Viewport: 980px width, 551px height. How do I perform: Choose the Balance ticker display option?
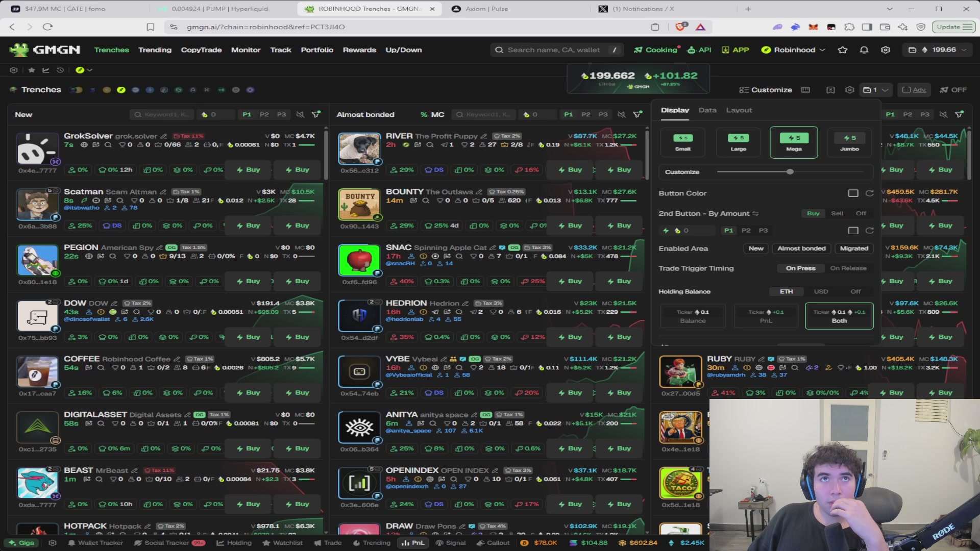[x=693, y=316]
